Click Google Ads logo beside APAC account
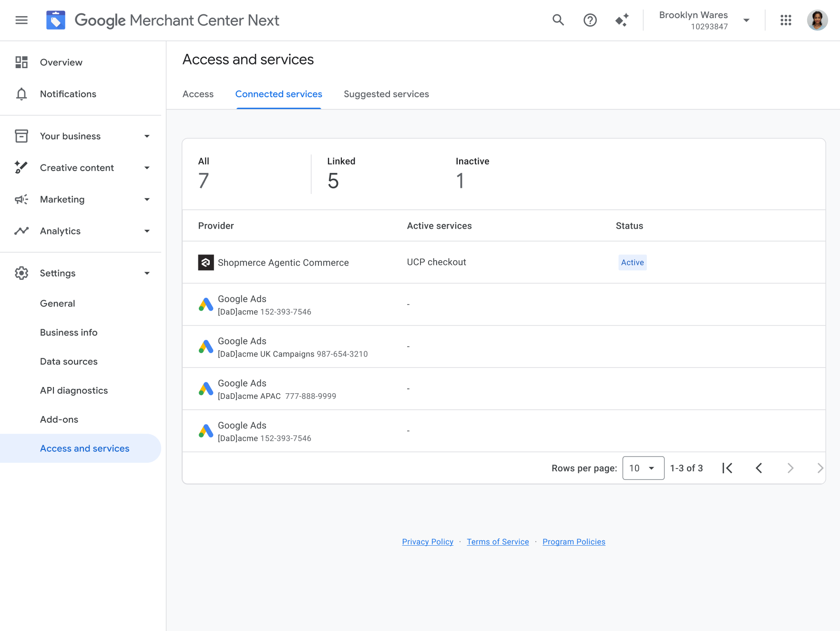Image resolution: width=840 pixels, height=631 pixels. click(206, 388)
